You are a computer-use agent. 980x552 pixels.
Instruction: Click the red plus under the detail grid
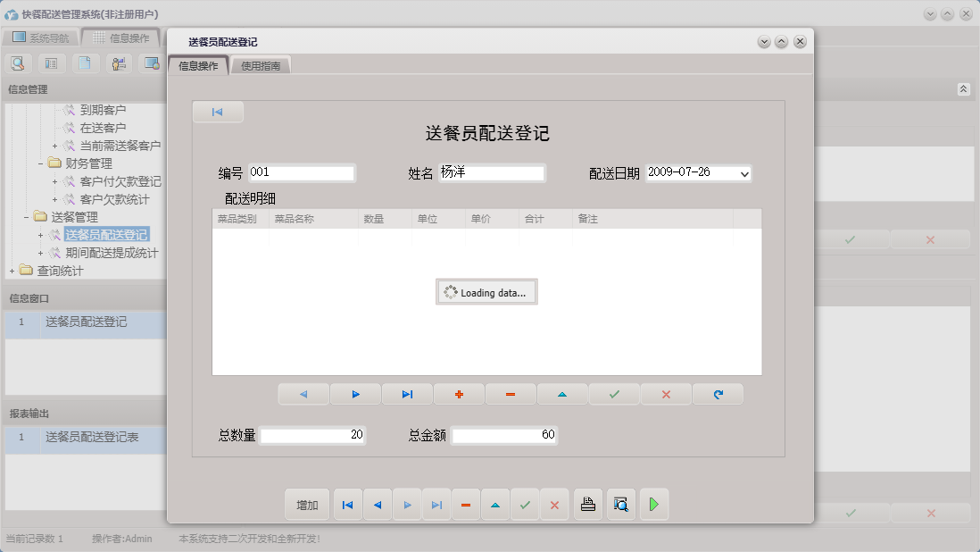[459, 394]
